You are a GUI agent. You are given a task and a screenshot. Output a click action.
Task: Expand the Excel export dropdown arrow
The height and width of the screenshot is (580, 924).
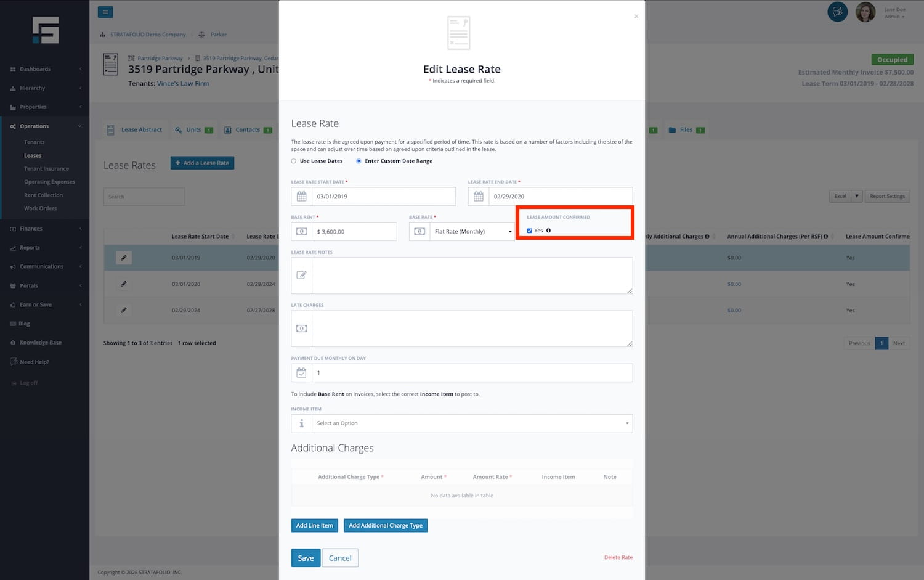tap(856, 197)
